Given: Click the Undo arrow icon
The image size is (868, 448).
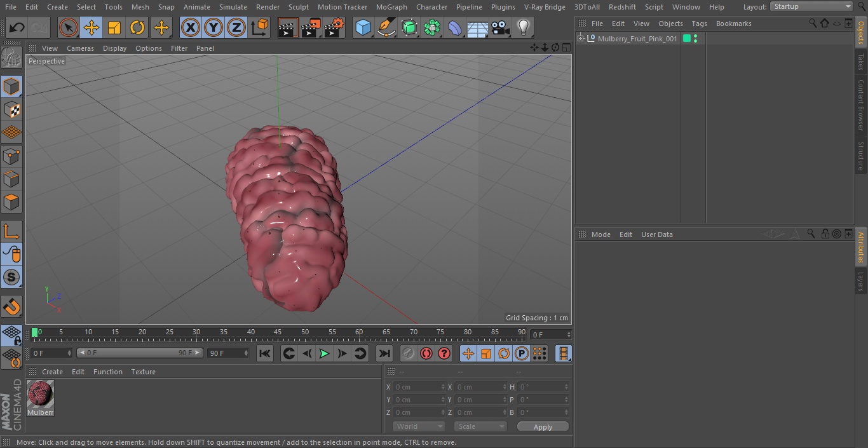Looking at the screenshot, I should (17, 27).
